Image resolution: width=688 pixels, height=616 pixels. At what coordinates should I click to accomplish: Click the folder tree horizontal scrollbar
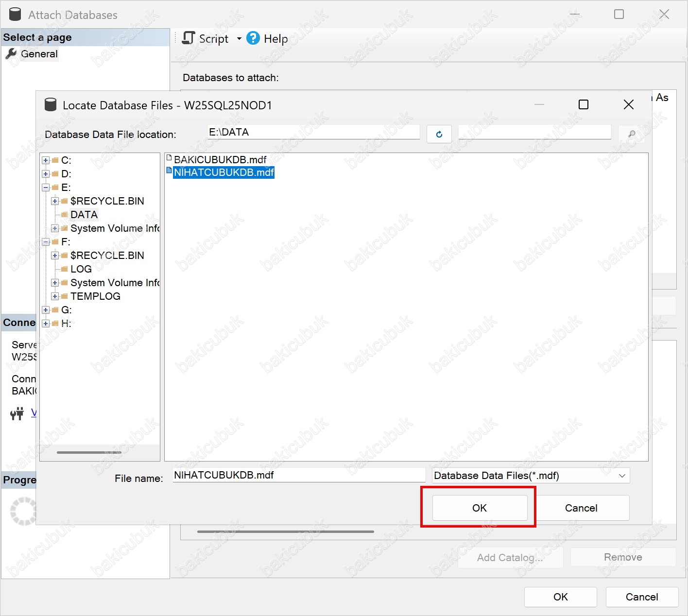(x=89, y=452)
